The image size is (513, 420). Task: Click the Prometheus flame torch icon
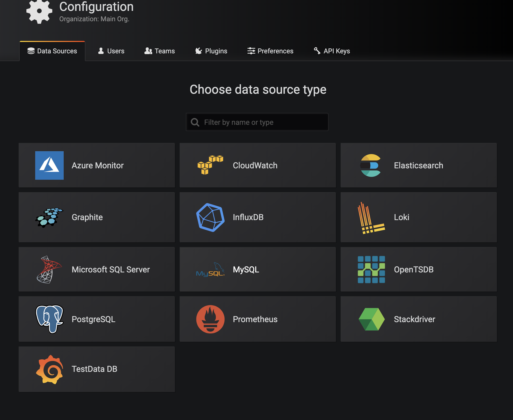(x=210, y=319)
